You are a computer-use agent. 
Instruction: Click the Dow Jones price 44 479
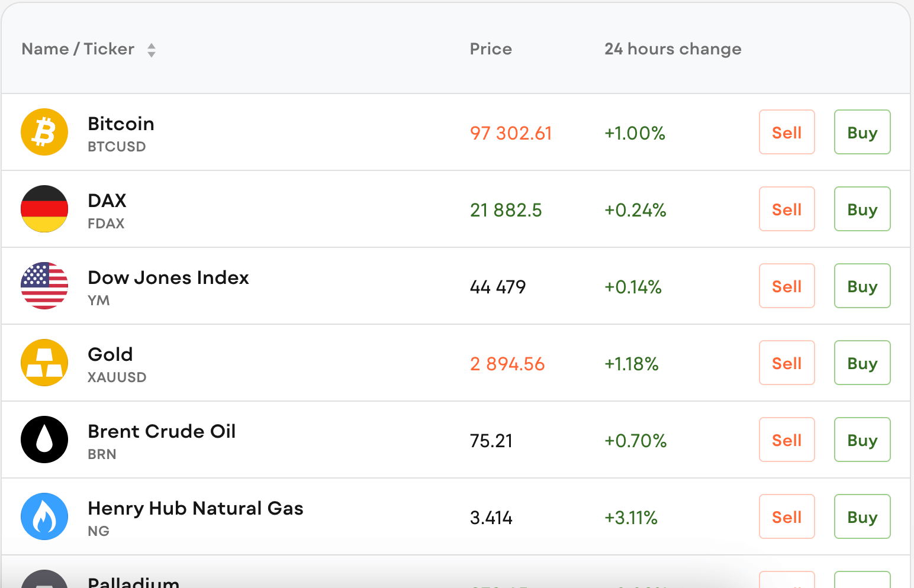point(498,287)
